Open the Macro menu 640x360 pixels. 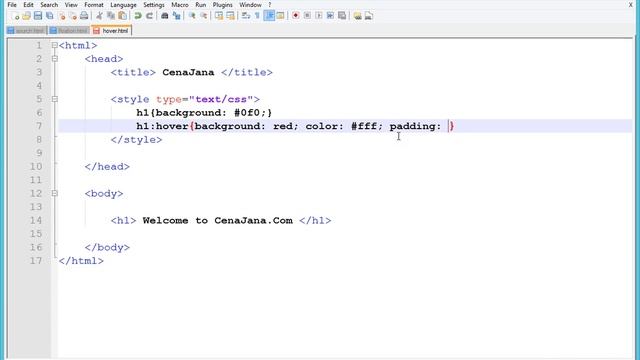tap(180, 5)
